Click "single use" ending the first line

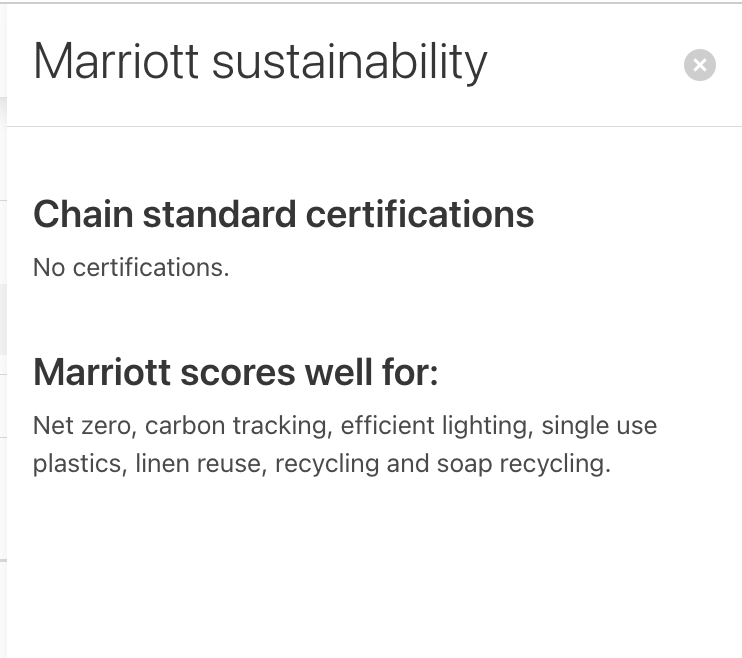[599, 426]
